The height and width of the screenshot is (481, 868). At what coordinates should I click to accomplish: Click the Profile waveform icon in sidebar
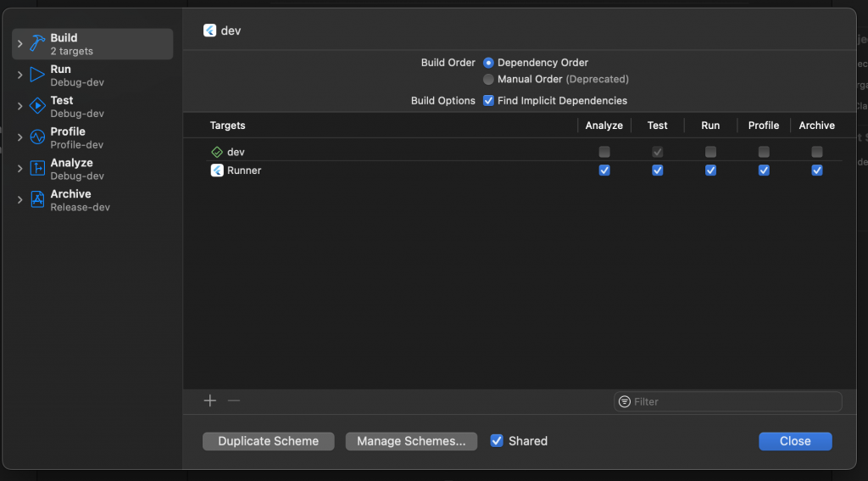click(37, 137)
